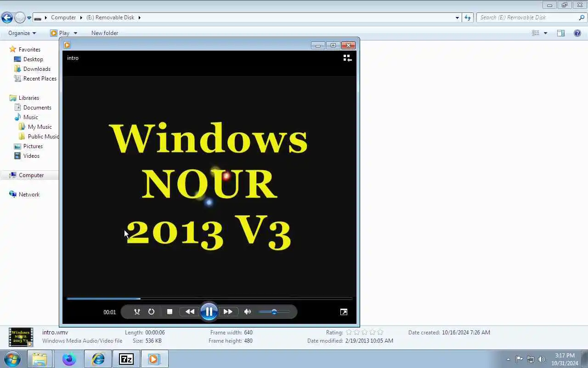Viewport: 588px width, 368px height.
Task: Go back in Explorer
Action: (x=7, y=17)
